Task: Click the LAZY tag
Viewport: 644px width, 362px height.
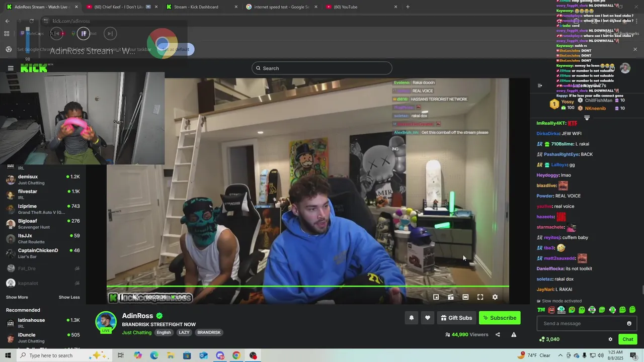Action: tap(184, 332)
